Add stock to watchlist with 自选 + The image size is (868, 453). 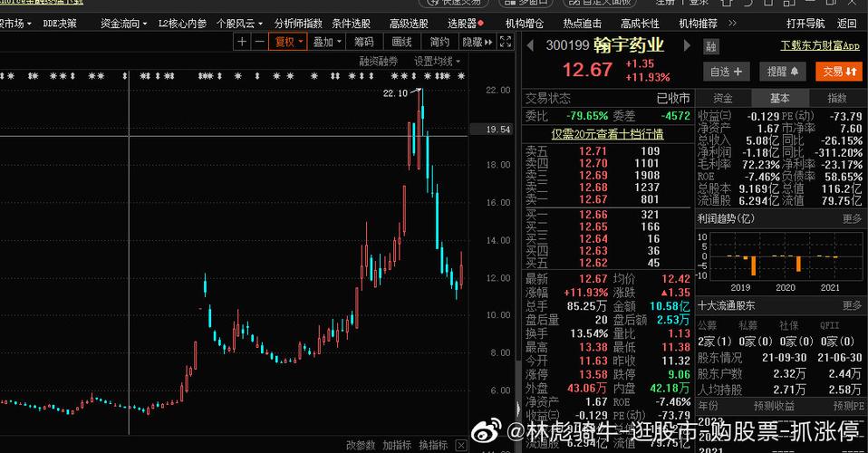pos(727,72)
